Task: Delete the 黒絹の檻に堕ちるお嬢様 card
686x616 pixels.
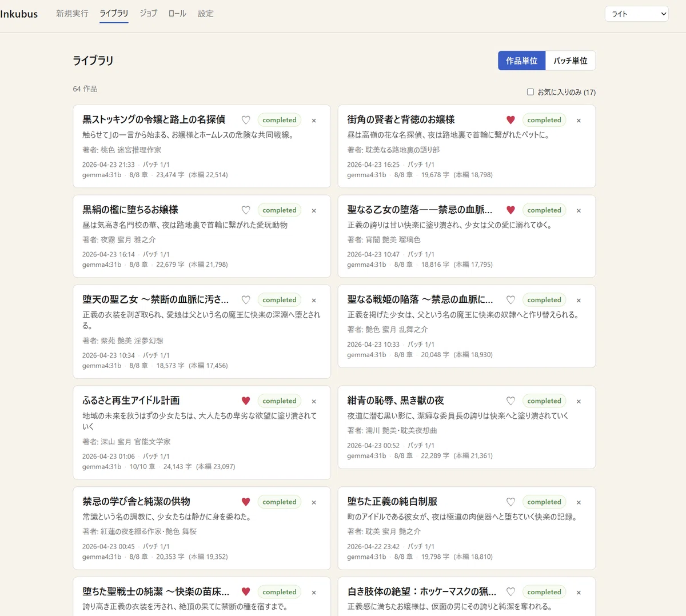Action: pyautogui.click(x=314, y=211)
